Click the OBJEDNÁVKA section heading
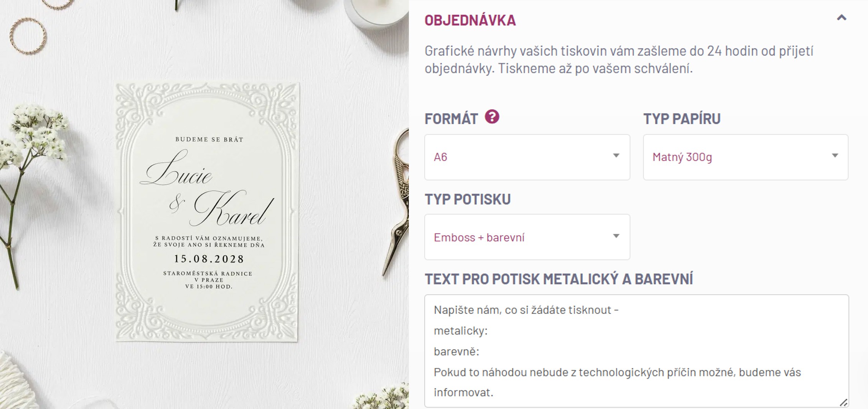Screen dimensions: 868x409 (470, 20)
